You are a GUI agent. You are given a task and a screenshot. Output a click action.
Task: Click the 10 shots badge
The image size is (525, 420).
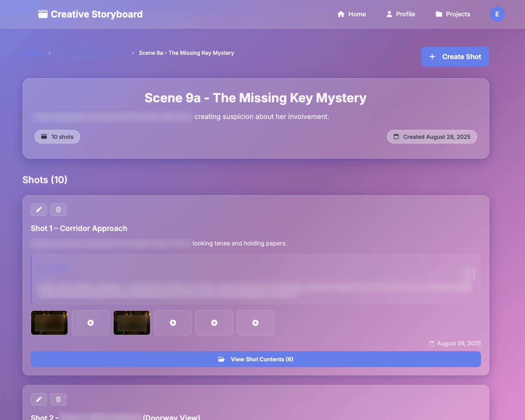point(57,137)
